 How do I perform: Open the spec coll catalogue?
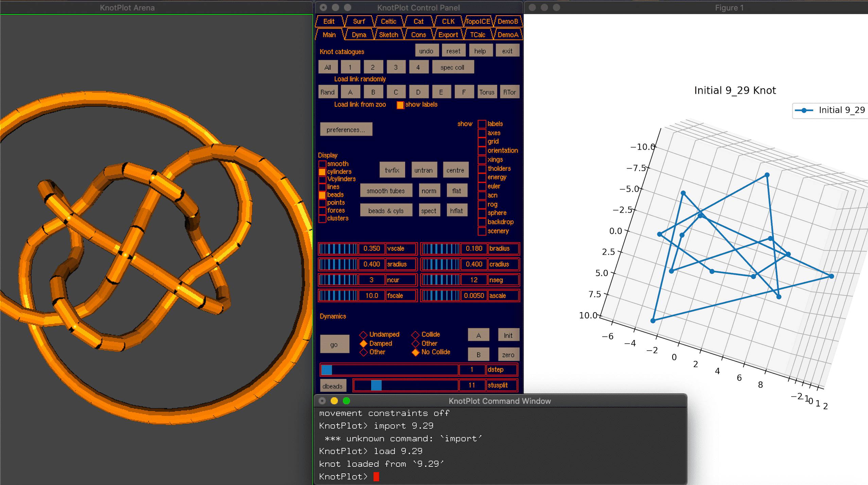click(x=452, y=67)
